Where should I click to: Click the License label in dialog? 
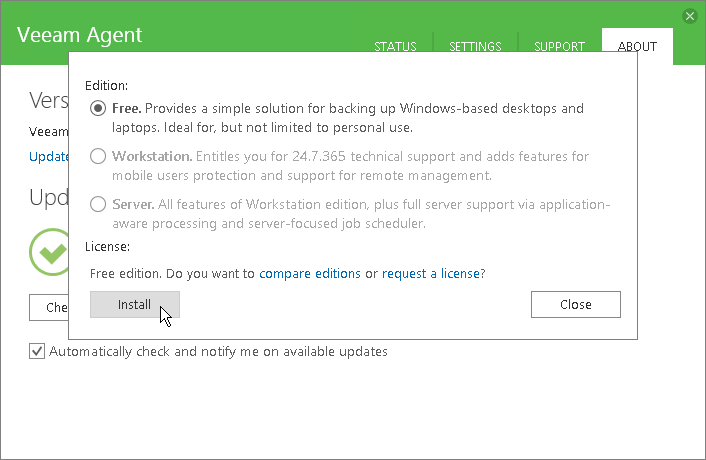point(108,246)
